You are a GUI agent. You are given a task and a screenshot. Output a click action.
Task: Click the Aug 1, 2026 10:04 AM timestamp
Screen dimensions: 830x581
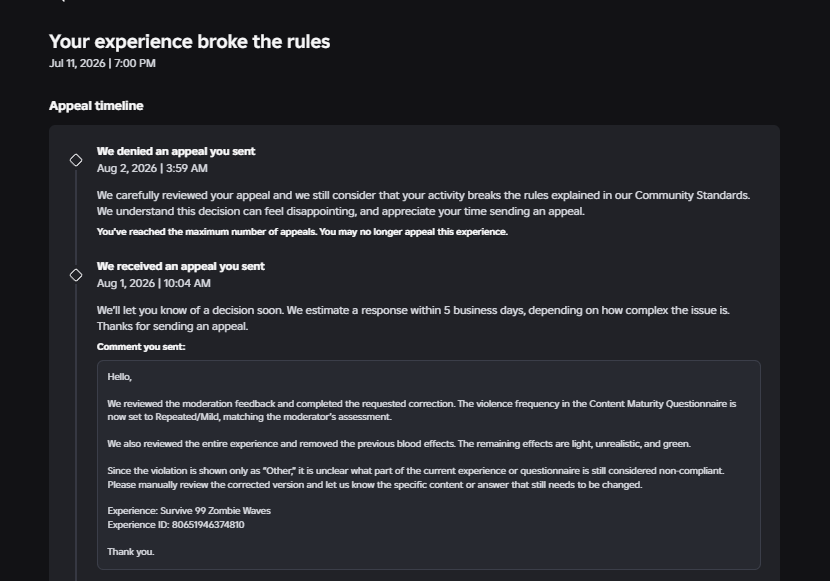[x=154, y=283]
